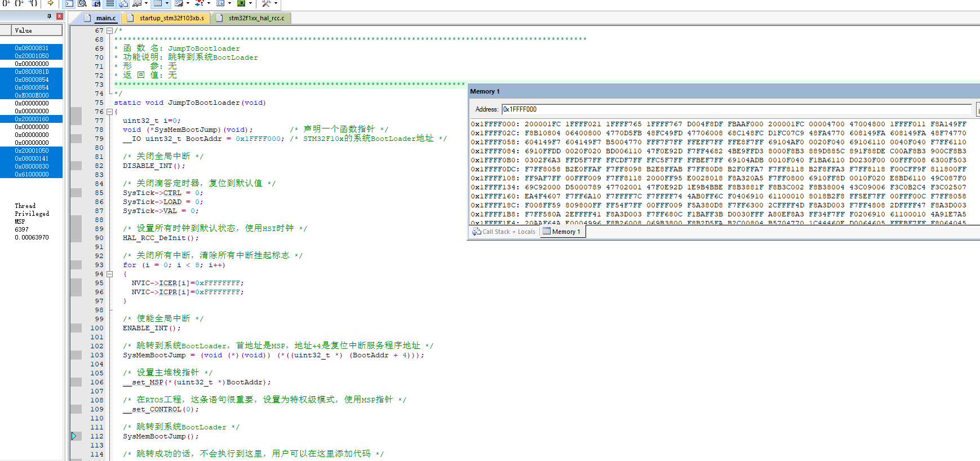Click the Memory 1 window title bar

pyautogui.click(x=724, y=91)
